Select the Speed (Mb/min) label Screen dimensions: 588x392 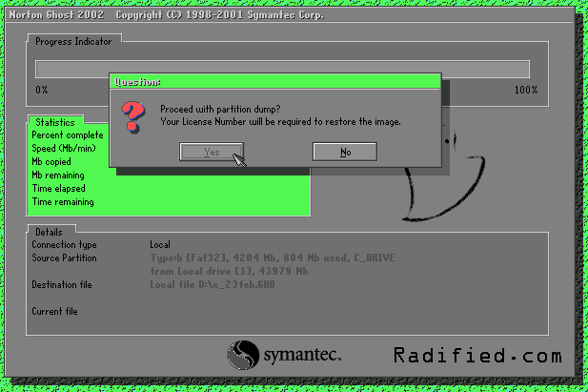[x=64, y=149]
